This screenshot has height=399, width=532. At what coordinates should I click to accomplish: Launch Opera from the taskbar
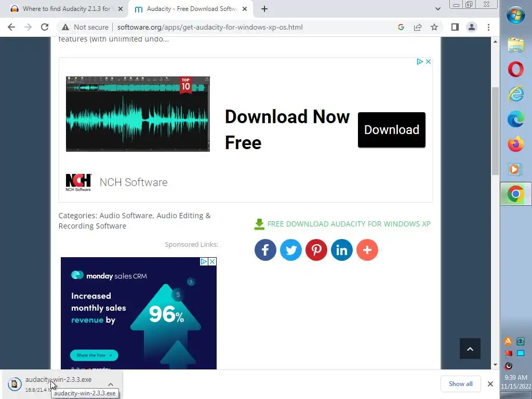(x=516, y=69)
